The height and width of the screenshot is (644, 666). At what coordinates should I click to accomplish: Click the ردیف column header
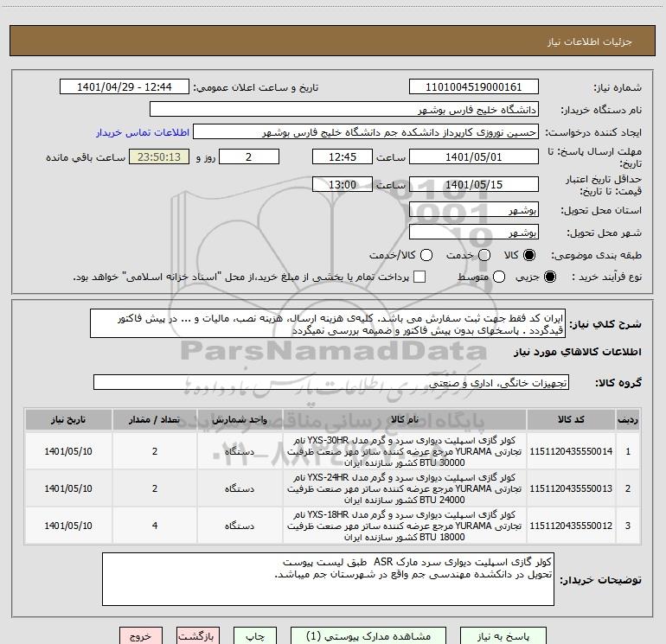click(x=628, y=419)
